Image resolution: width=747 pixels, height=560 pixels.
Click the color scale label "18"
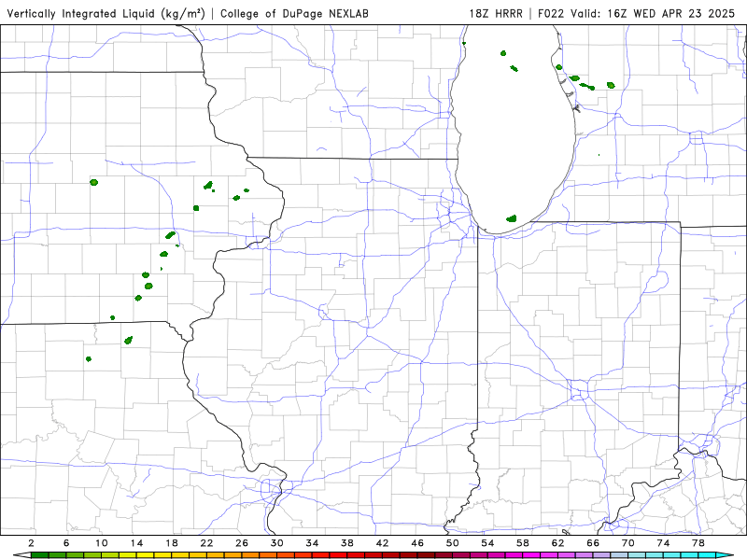[172, 543]
